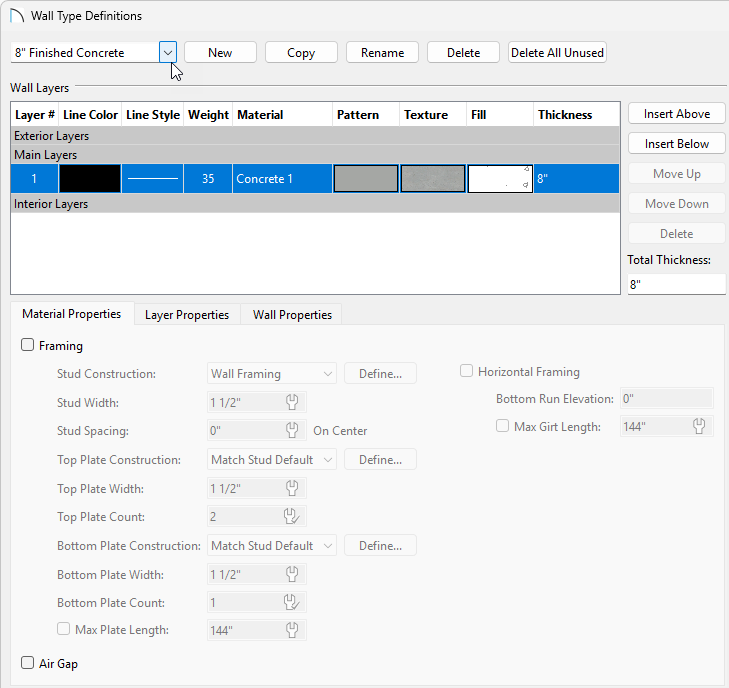Click the wrench icon in Bottom Plate Count field

coord(292,602)
